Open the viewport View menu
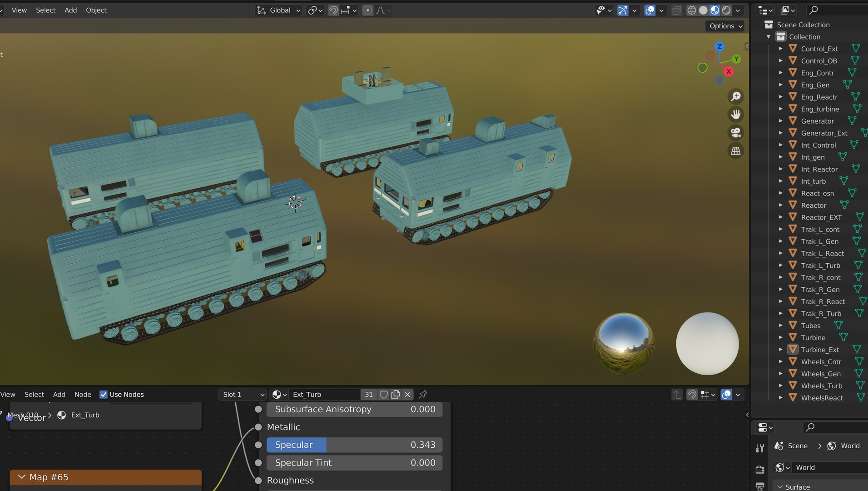This screenshot has width=868, height=491. pos(19,10)
